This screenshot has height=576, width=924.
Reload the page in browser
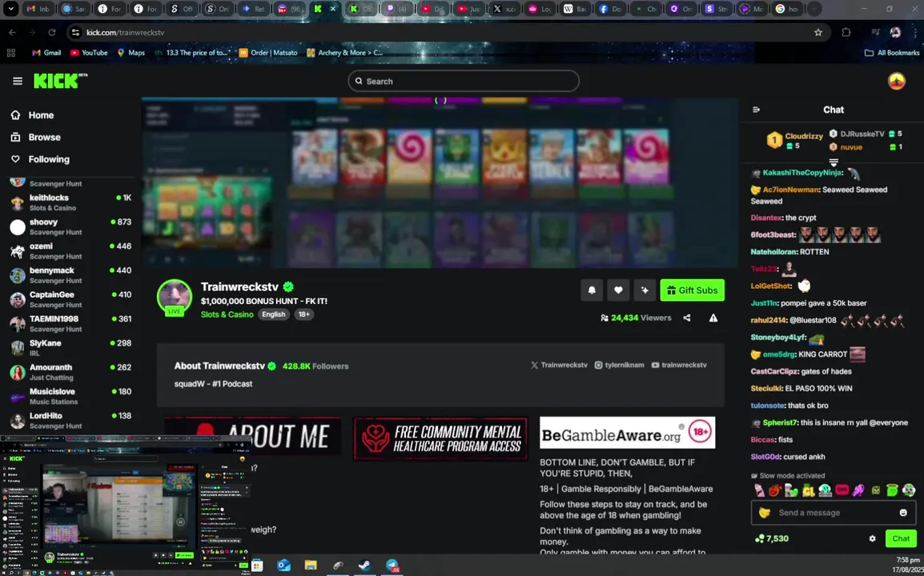pyautogui.click(x=52, y=32)
